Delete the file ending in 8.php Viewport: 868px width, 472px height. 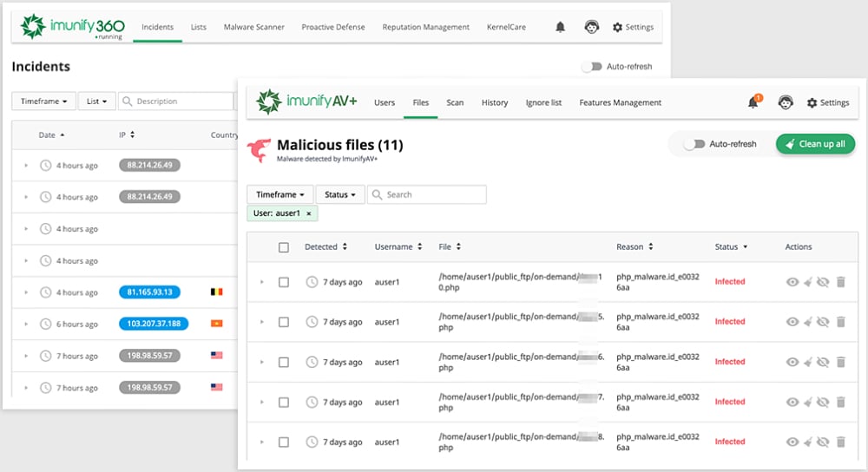(841, 442)
